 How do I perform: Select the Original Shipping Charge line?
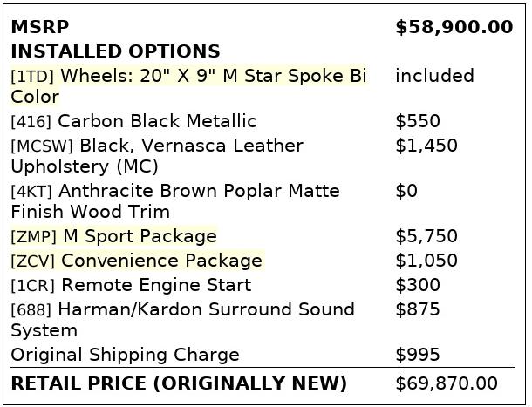[126, 355]
